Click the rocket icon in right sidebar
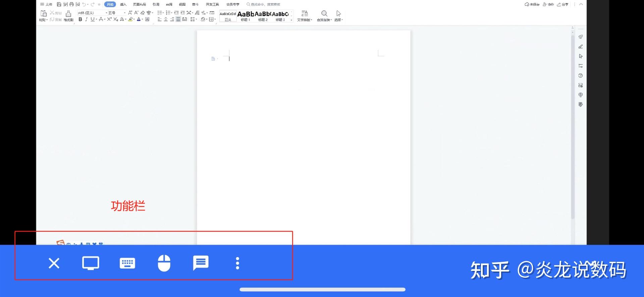This screenshot has width=644, height=297. click(x=581, y=37)
